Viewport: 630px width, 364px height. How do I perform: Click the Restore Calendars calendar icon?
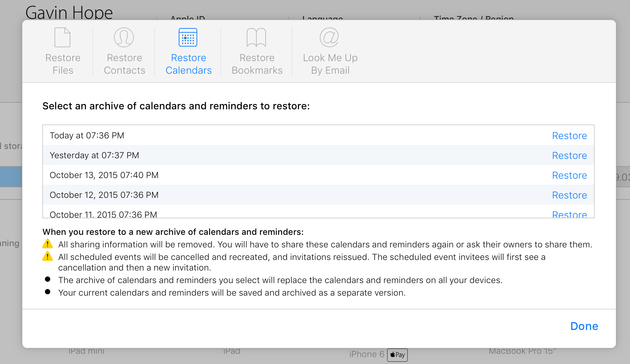point(188,37)
